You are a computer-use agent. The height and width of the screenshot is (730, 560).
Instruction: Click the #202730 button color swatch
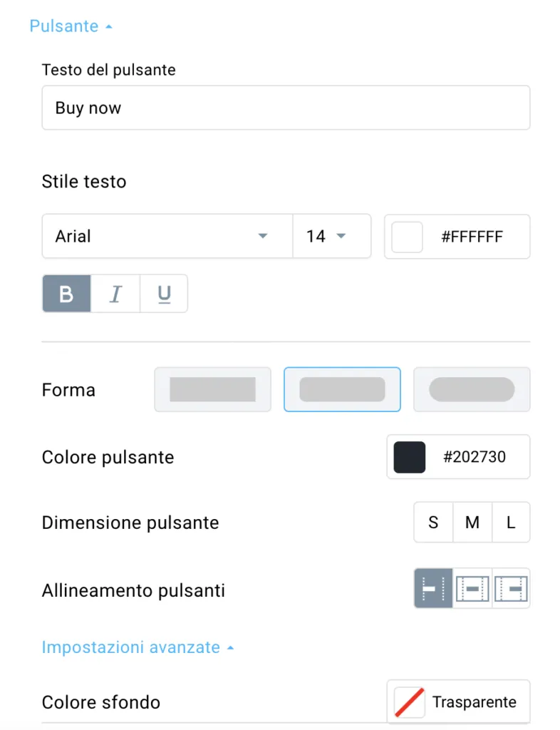(409, 457)
